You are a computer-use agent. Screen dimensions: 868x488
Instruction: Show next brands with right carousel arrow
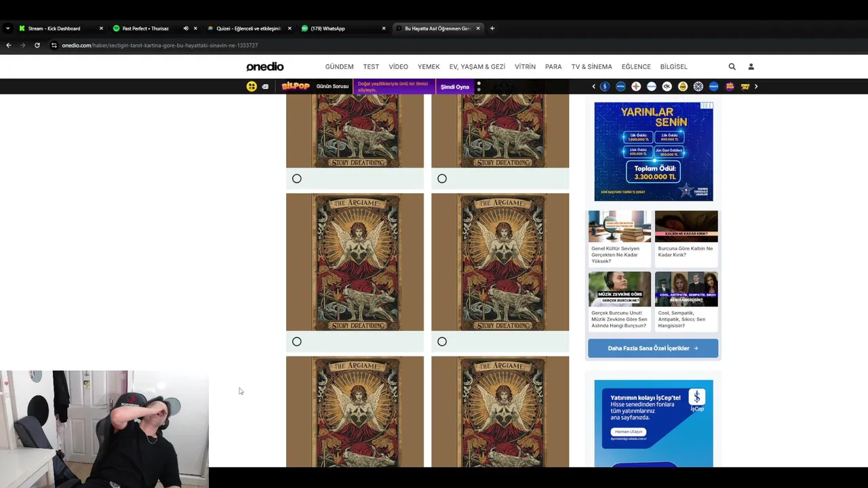click(756, 87)
